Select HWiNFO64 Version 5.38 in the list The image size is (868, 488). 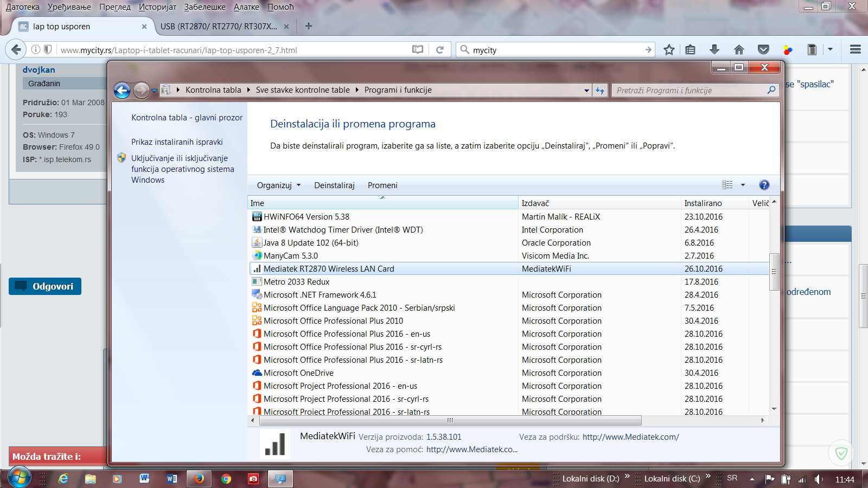coord(508,217)
